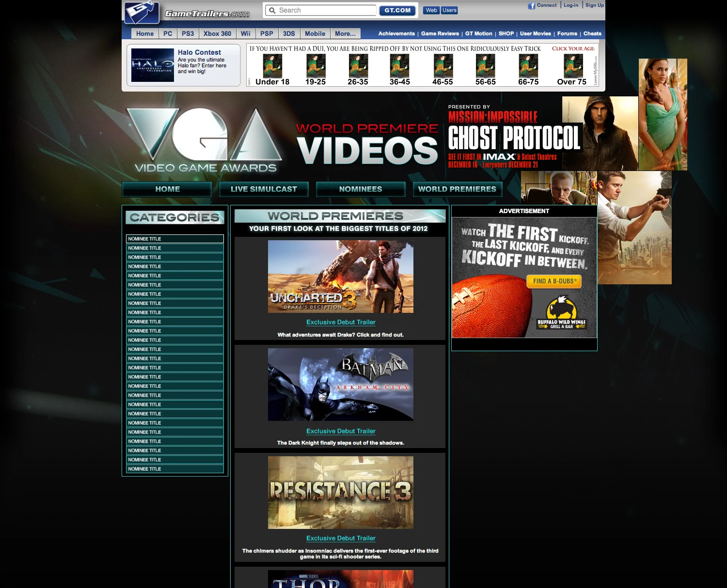Screen dimensions: 727x588
Task: Click Batman Exclusive Debut Trailer link
Action: [x=341, y=431]
